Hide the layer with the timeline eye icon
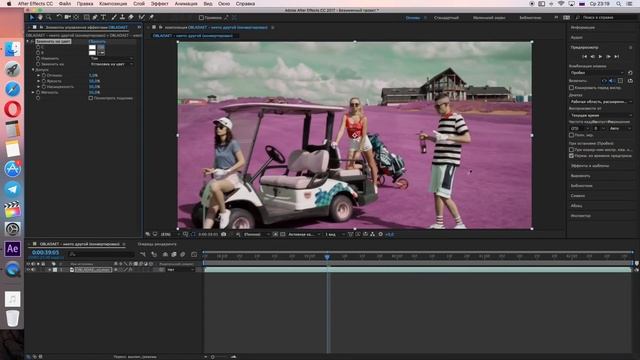640x360 pixels. [28, 269]
